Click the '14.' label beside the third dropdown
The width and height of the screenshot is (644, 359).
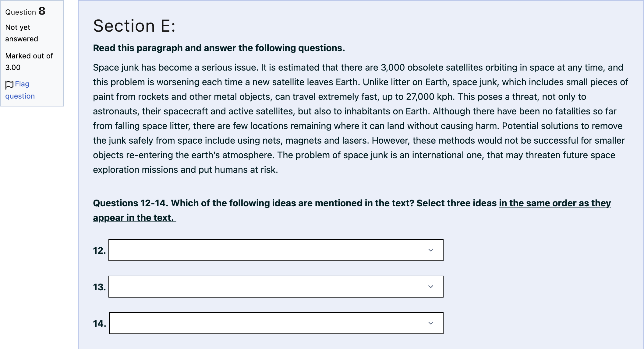[100, 323]
